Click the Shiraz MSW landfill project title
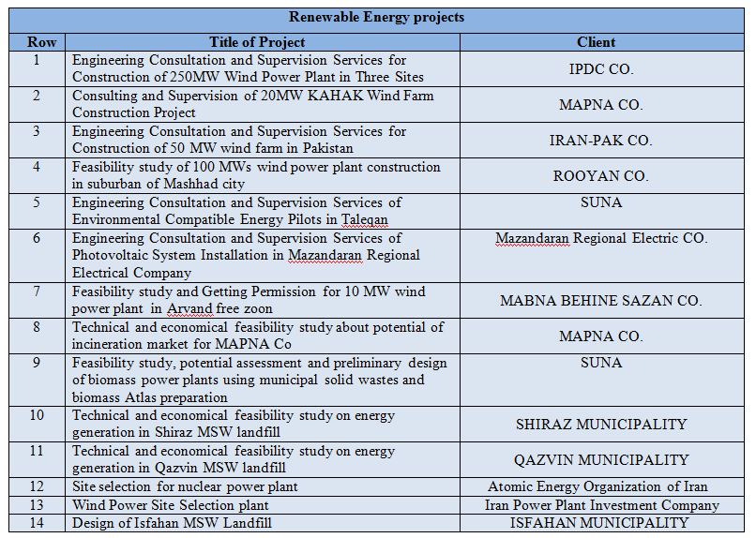This screenshot has width=756, height=538. point(234,424)
